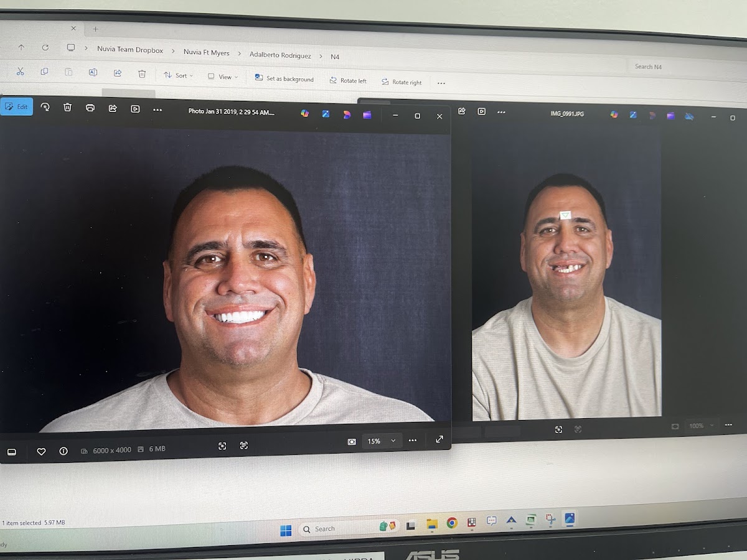Enter full screen in front Photos window
The image size is (747, 560).
point(439,439)
